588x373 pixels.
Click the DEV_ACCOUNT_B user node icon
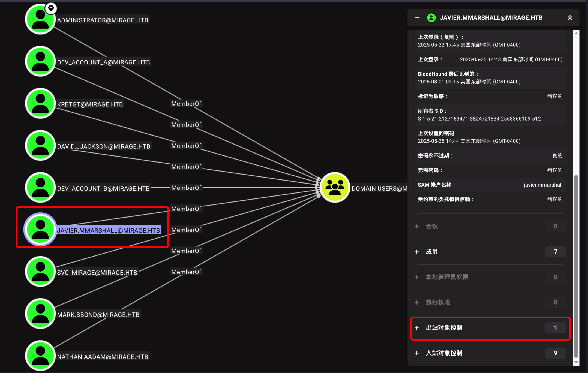click(x=40, y=188)
